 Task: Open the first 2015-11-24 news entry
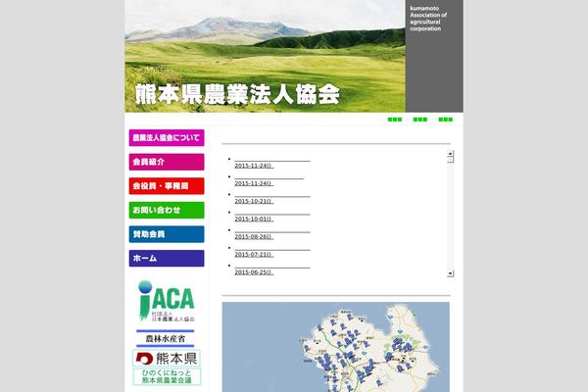click(254, 166)
